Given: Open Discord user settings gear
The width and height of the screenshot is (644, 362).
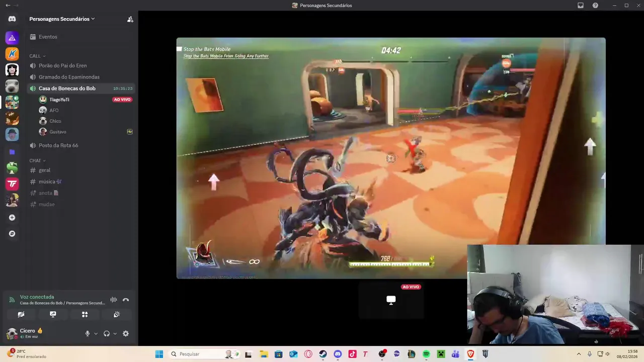Looking at the screenshot, I should pyautogui.click(x=126, y=333).
